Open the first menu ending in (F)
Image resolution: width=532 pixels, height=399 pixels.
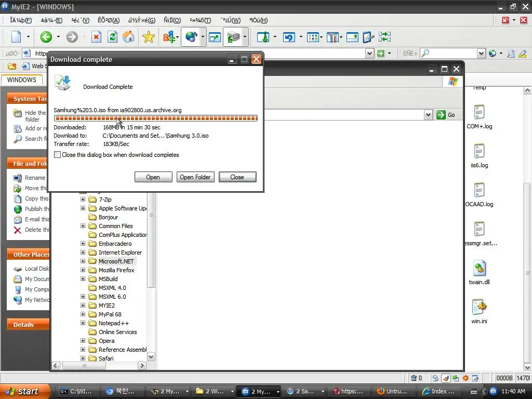coord(21,20)
